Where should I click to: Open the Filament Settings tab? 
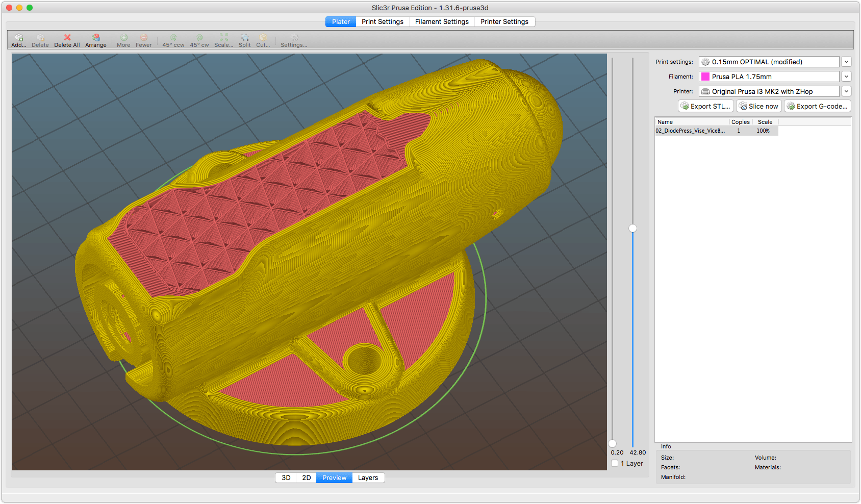441,21
